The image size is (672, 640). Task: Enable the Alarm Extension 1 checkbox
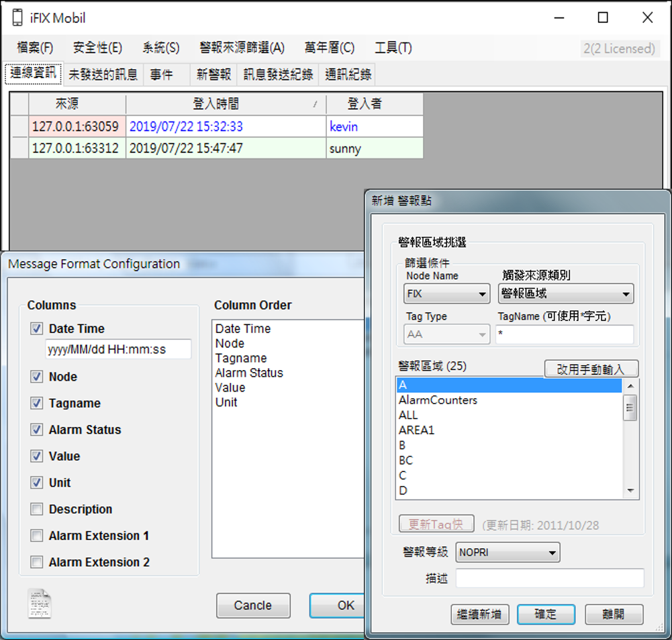point(37,536)
